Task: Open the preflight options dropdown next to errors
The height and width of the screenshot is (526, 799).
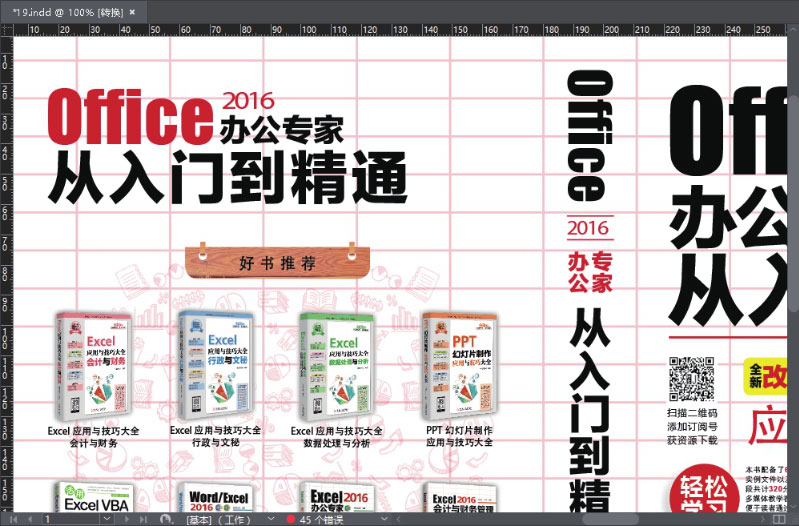Action: (x=385, y=519)
